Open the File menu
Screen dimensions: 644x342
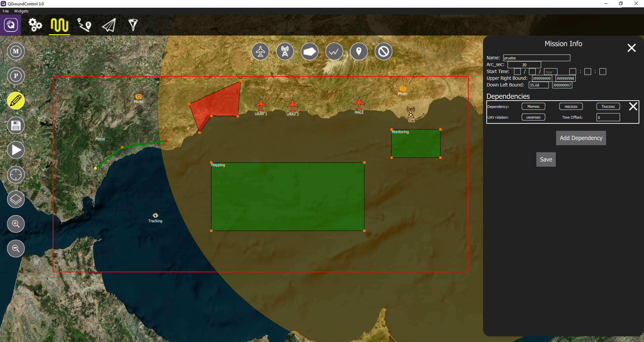click(x=6, y=11)
